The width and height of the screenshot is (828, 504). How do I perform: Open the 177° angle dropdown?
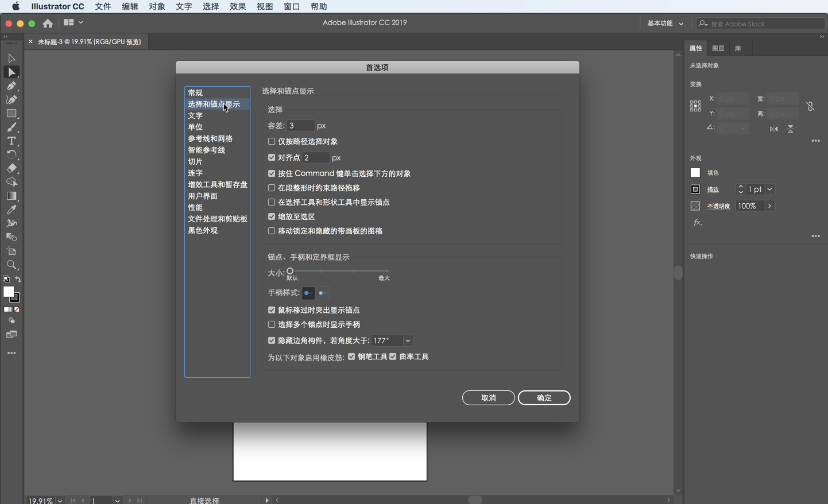point(408,340)
